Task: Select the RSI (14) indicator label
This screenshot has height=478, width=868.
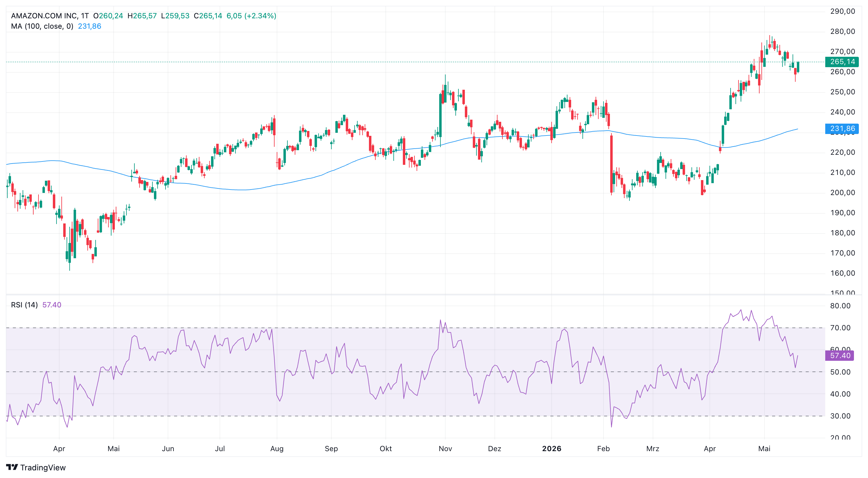Action: click(x=24, y=305)
